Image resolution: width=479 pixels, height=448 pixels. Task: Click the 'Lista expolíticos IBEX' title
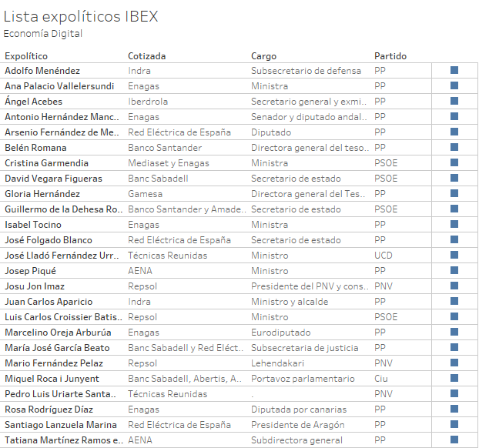click(x=81, y=16)
